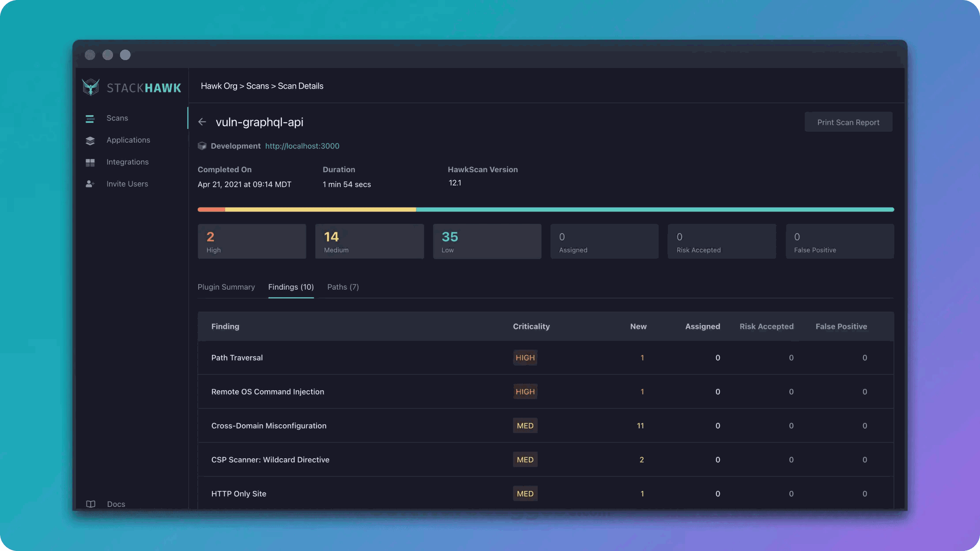Switch to the Plugin Summary tab
This screenshot has width=980, height=551.
point(226,287)
